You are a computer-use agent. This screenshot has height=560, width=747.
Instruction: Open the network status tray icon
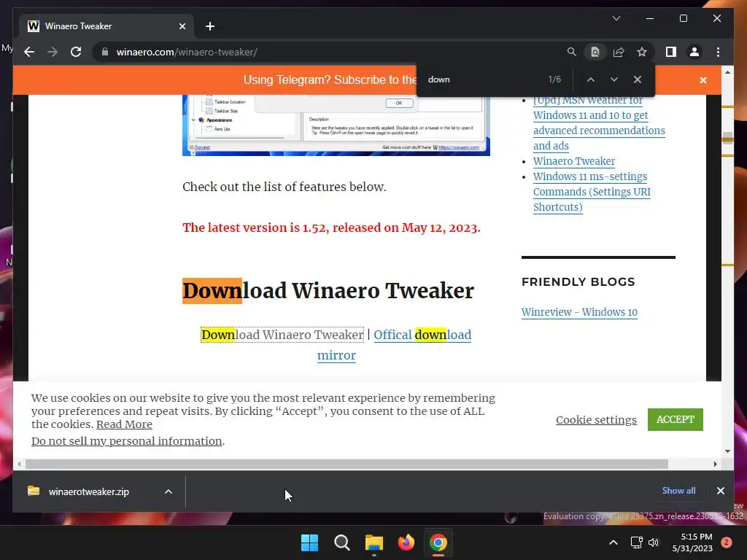(636, 542)
